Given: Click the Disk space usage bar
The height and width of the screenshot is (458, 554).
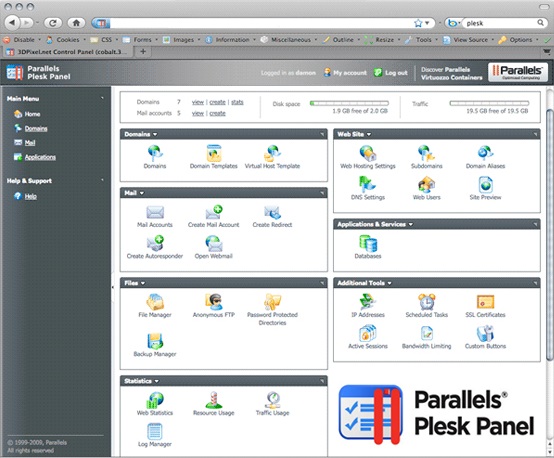Looking at the screenshot, I should [349, 103].
